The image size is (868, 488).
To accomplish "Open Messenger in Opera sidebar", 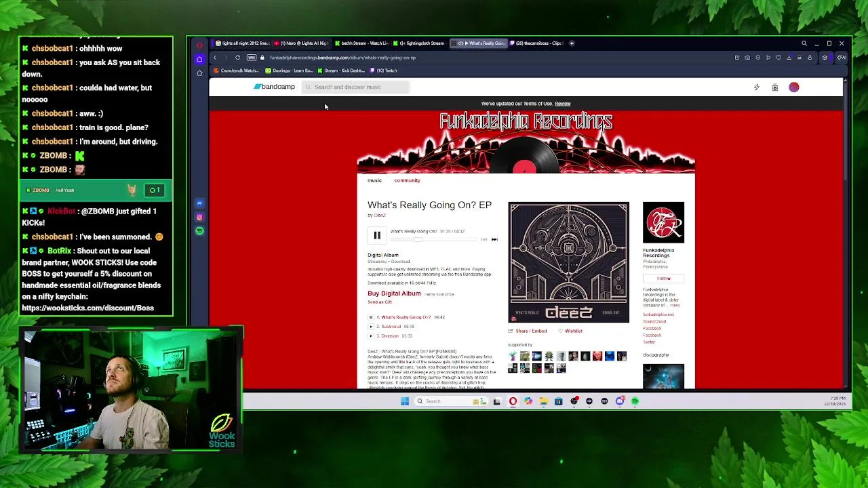I will (199, 203).
